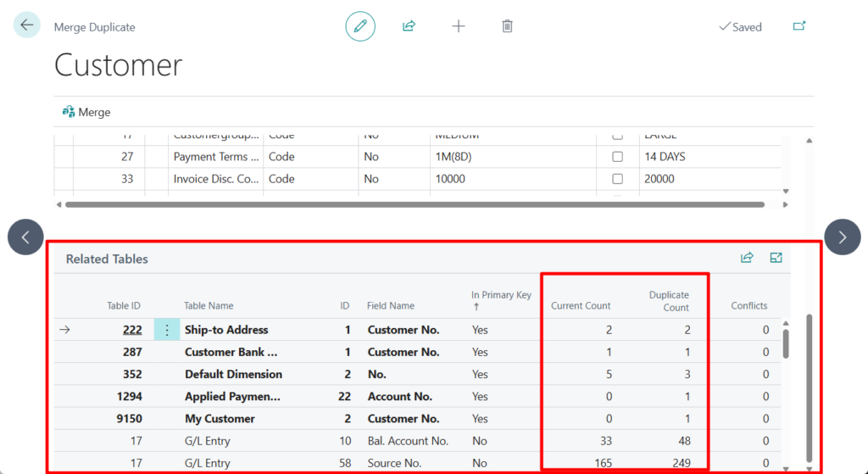Click the Related Tables section heading
This screenshot has height=474, width=868.
(107, 259)
